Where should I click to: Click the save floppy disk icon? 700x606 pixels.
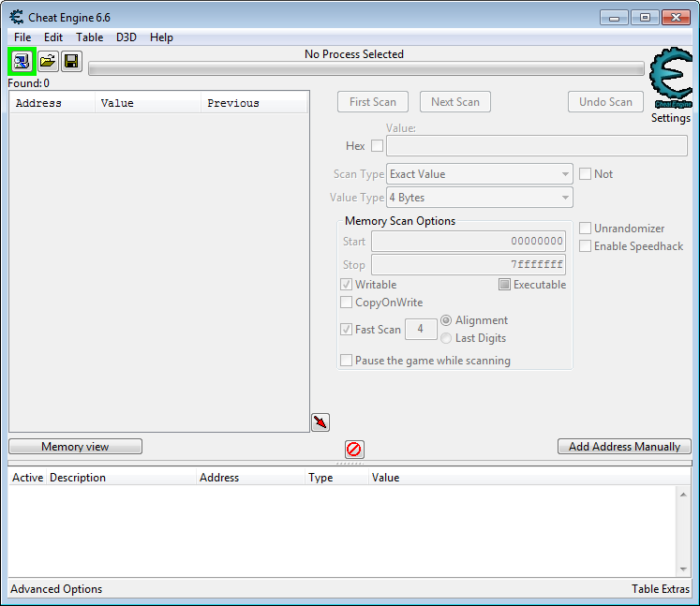click(x=71, y=61)
